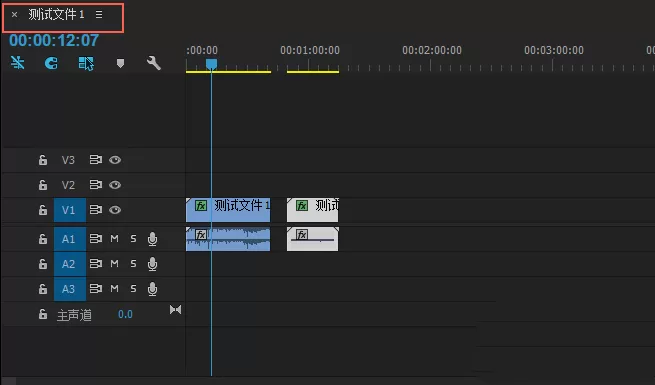
Task: Toggle Linked Selection icon
Action: (86, 63)
